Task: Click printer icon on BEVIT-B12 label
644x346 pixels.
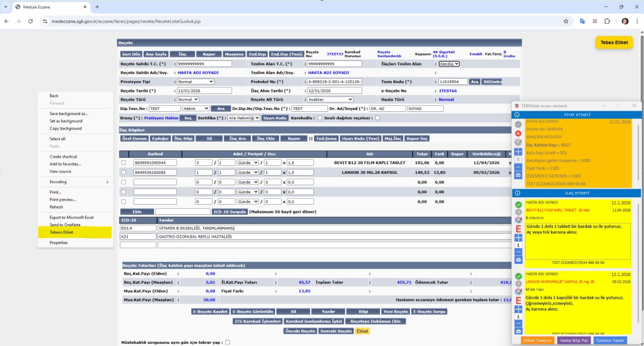Action: point(518,260)
